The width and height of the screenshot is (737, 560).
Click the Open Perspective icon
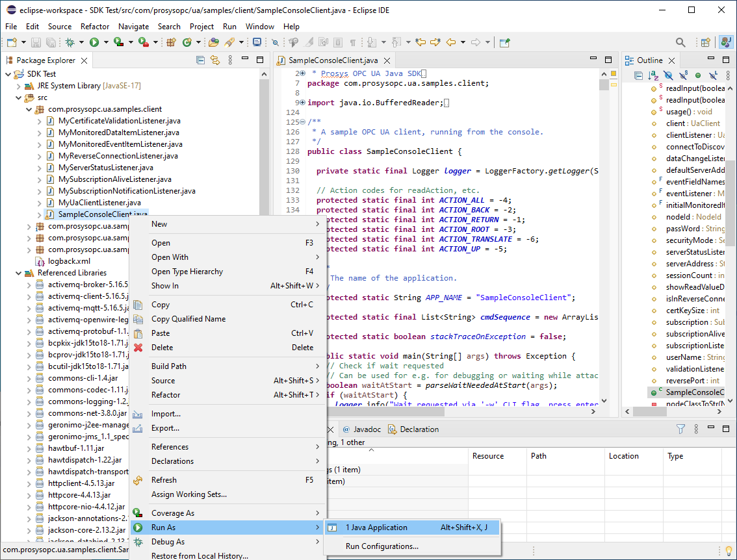pyautogui.click(x=706, y=42)
